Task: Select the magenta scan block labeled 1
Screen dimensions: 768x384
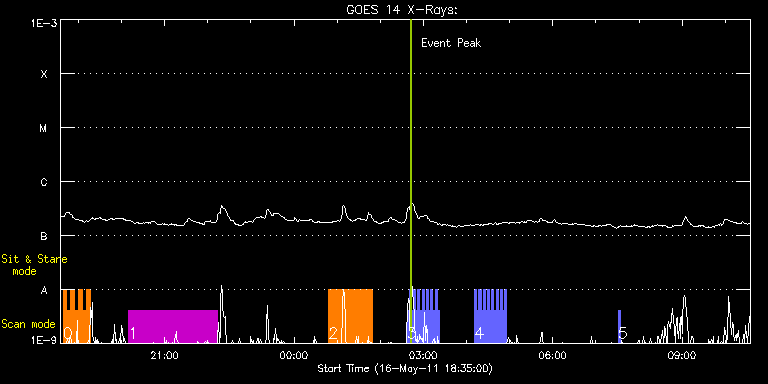Action: 173,326
